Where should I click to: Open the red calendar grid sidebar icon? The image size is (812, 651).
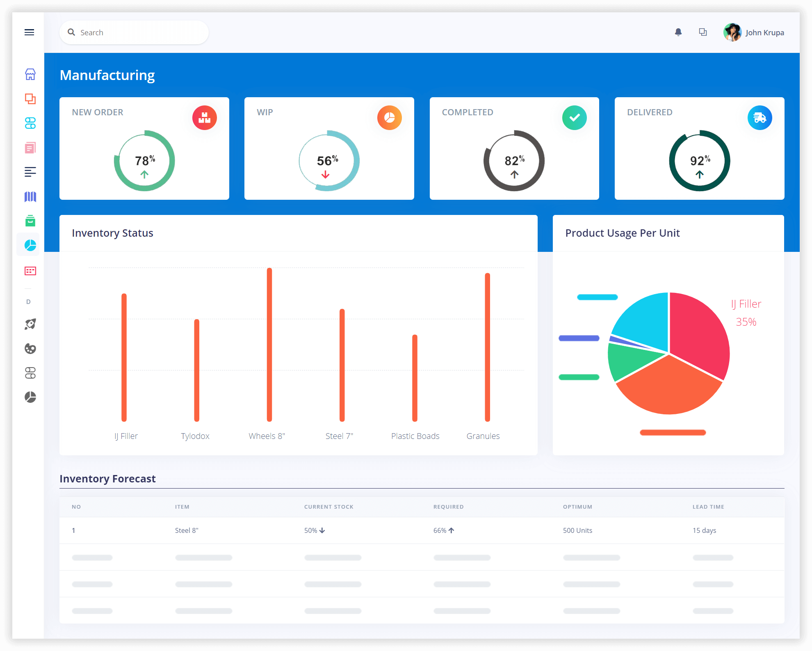[x=30, y=271]
